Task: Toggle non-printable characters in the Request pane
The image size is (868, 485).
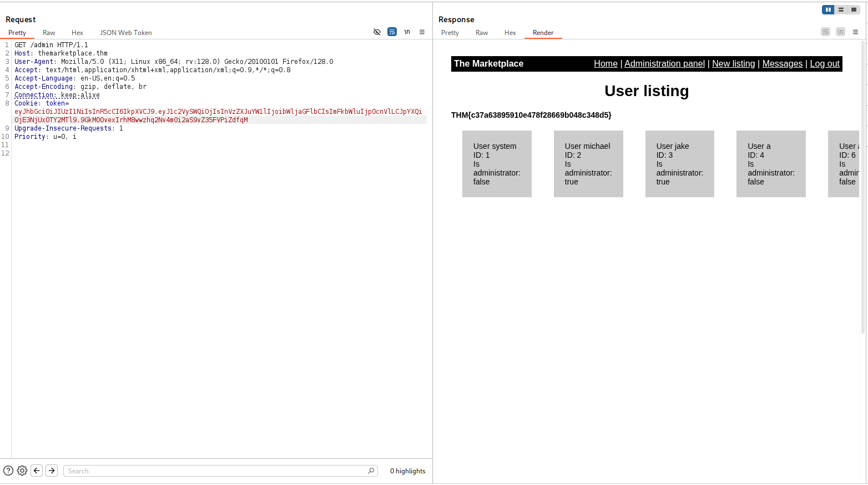Action: (x=407, y=32)
